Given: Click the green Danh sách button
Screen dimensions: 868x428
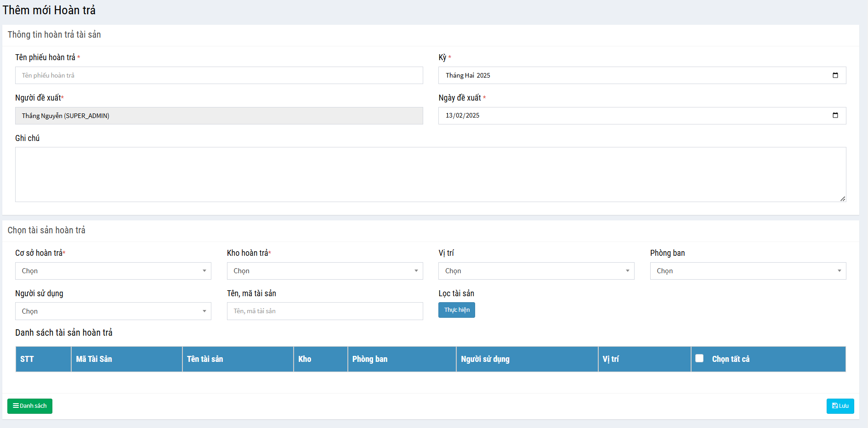Looking at the screenshot, I should click(x=30, y=406).
